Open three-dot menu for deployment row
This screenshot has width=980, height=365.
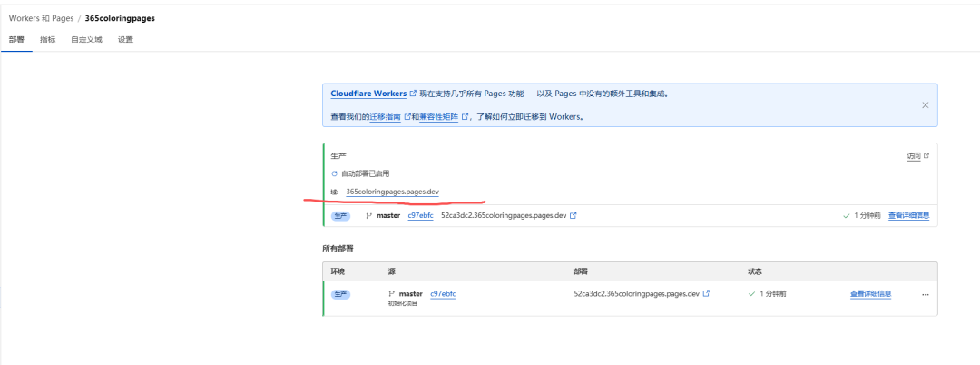point(926,295)
